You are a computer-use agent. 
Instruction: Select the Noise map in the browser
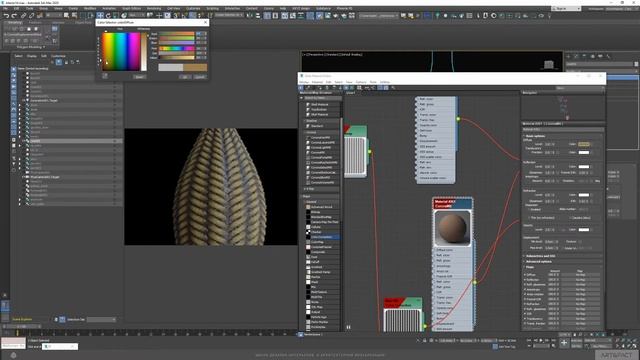(x=315, y=302)
